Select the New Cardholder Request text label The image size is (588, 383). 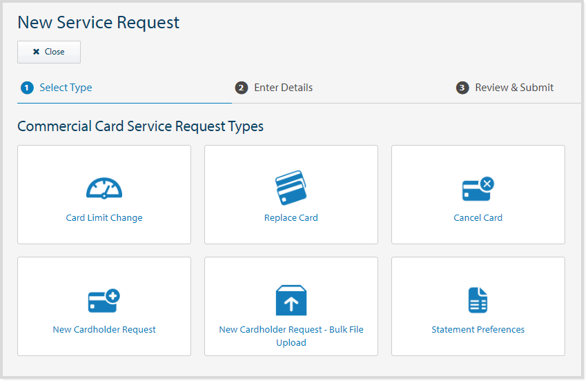pyautogui.click(x=104, y=330)
